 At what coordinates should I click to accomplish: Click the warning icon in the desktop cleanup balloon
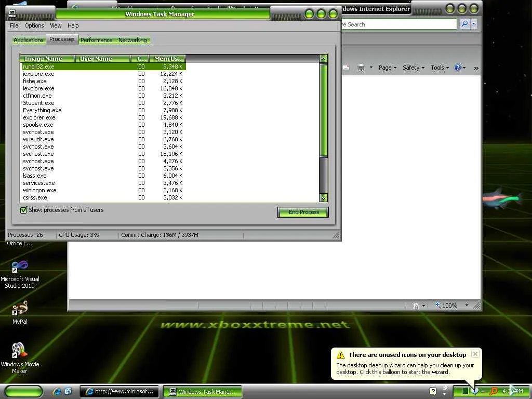341,355
